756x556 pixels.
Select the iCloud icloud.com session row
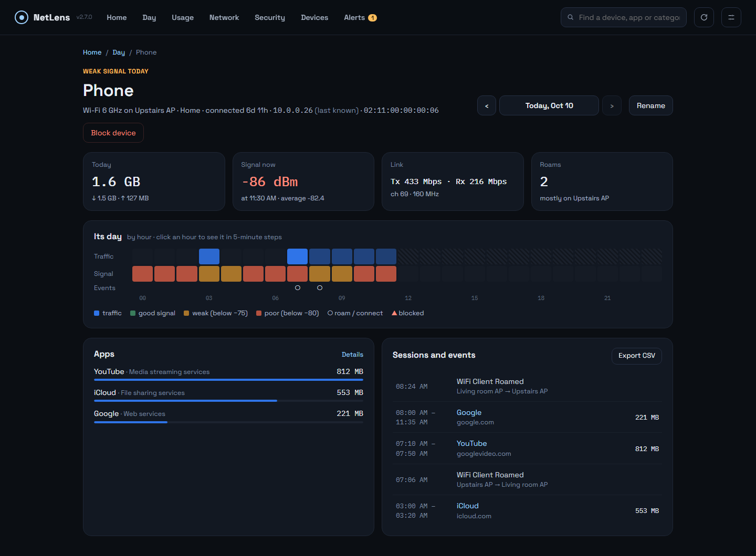pyautogui.click(x=527, y=511)
